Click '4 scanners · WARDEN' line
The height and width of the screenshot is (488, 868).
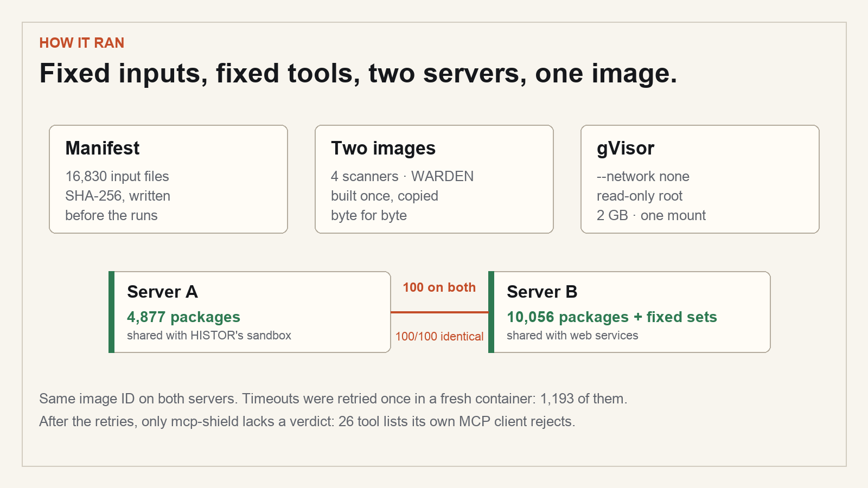tap(402, 176)
